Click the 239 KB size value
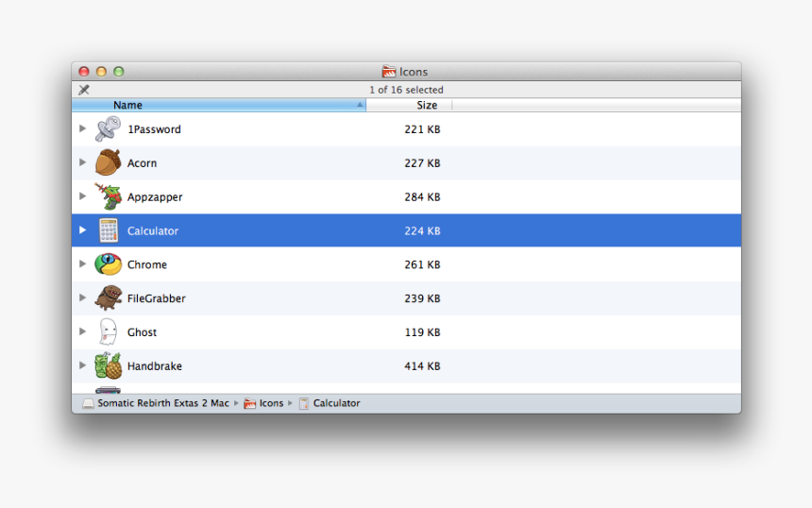Screen dimensions: 812x508 click(422, 298)
